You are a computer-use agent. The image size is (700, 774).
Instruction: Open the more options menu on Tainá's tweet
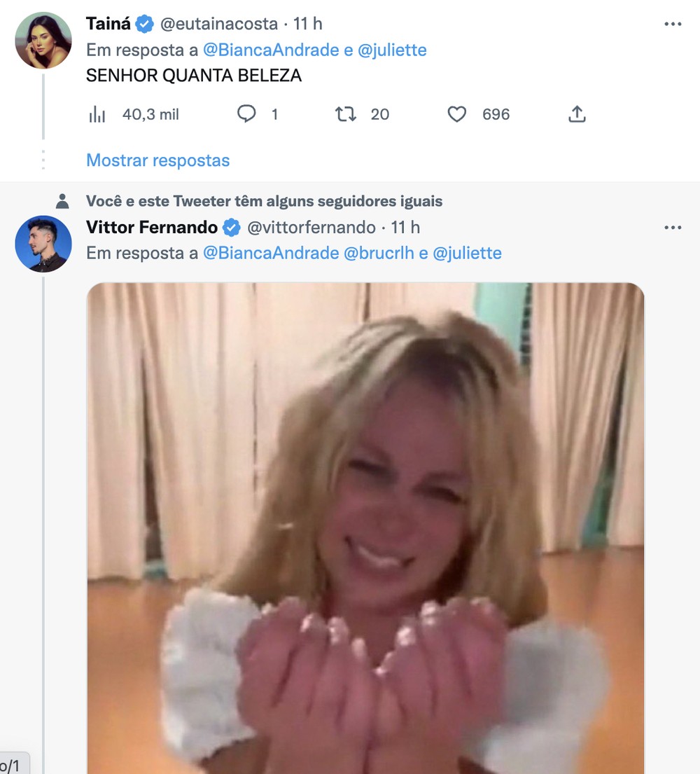[x=673, y=22]
